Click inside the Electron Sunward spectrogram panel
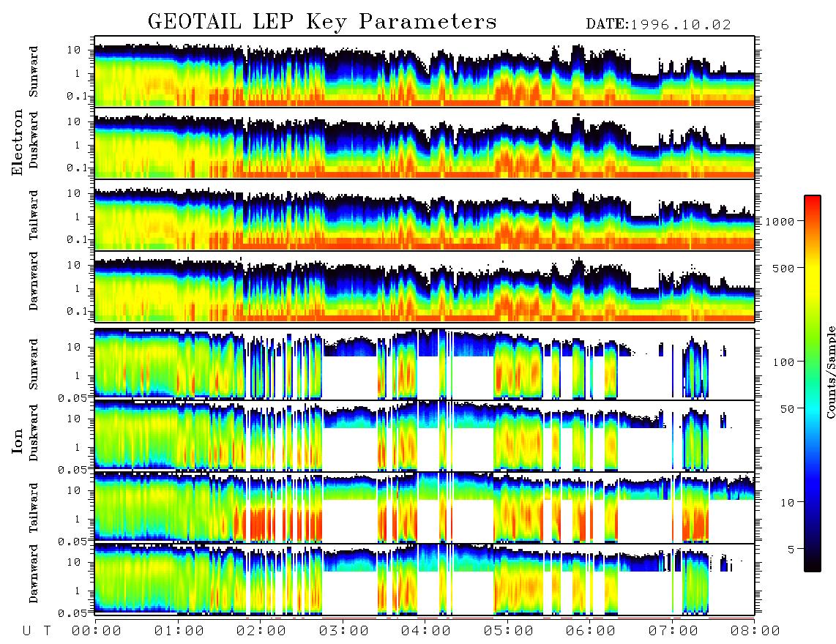This screenshot has width=836, height=644. (425, 72)
